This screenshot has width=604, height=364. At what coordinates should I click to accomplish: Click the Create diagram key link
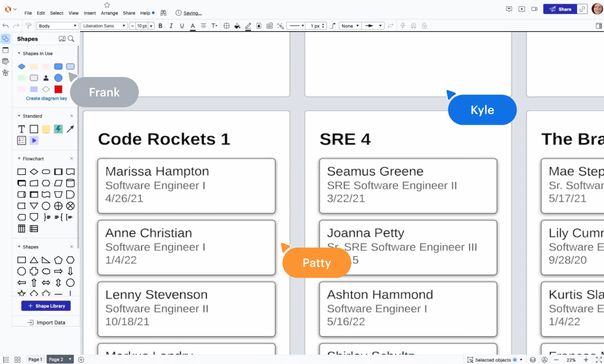click(x=46, y=98)
